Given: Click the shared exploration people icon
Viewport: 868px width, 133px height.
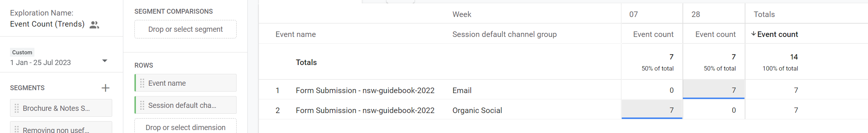Looking at the screenshot, I should (x=94, y=25).
